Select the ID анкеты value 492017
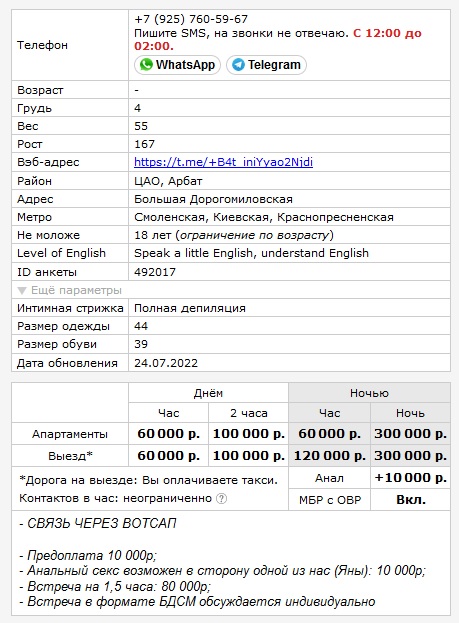Viewport: 459px width, 623px height. [x=155, y=272]
